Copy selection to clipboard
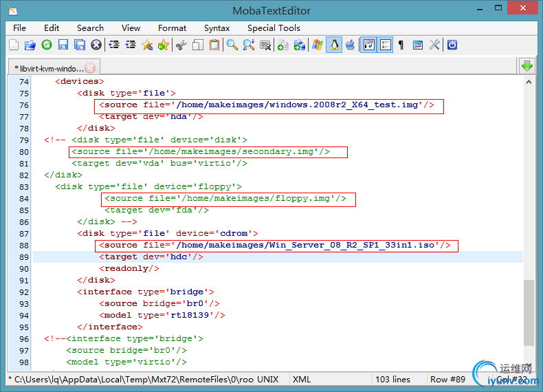 [198, 45]
